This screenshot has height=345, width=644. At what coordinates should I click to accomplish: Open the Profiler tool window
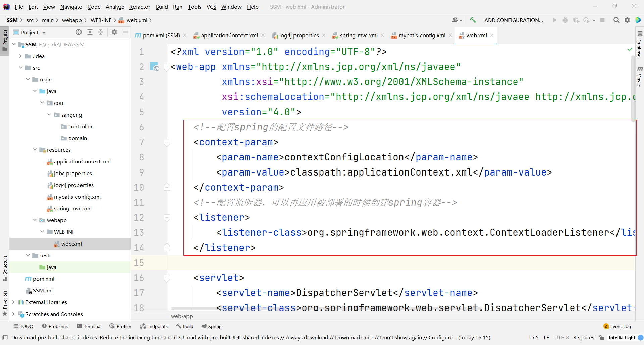(120, 326)
